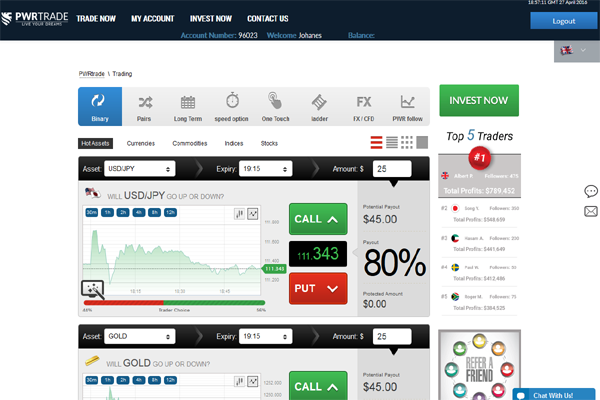Open top trader #5 Roger M.
Screen dimensions: 600x400
tap(479, 302)
